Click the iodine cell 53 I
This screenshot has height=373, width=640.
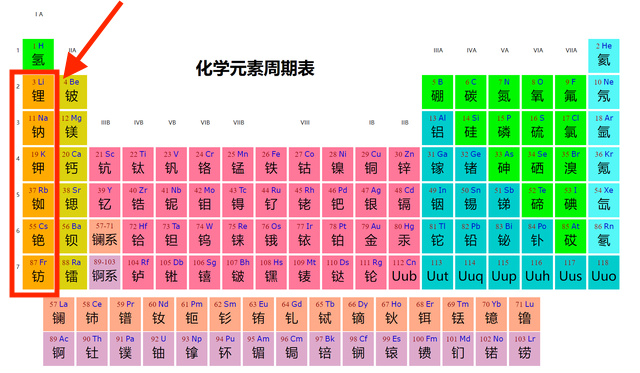570,200
